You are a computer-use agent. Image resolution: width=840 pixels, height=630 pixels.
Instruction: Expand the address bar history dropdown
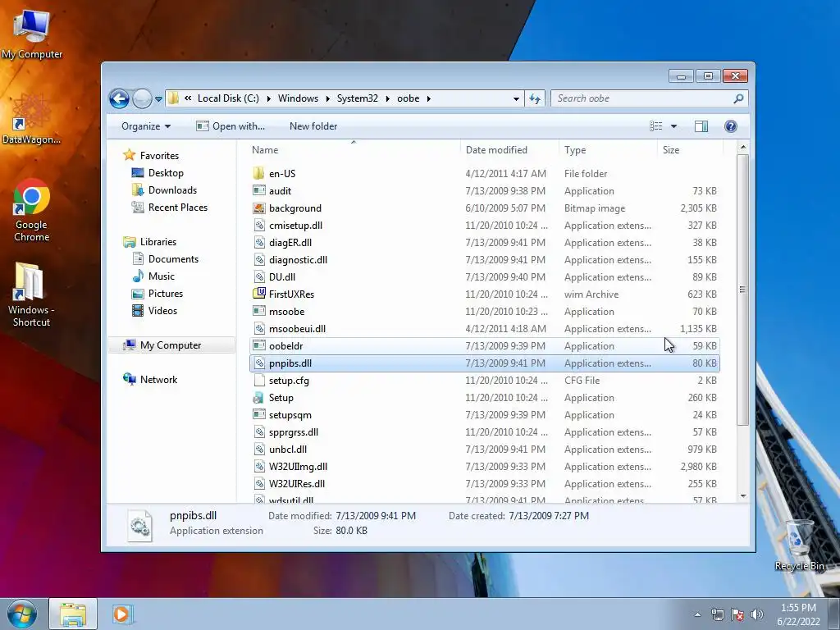tap(516, 98)
